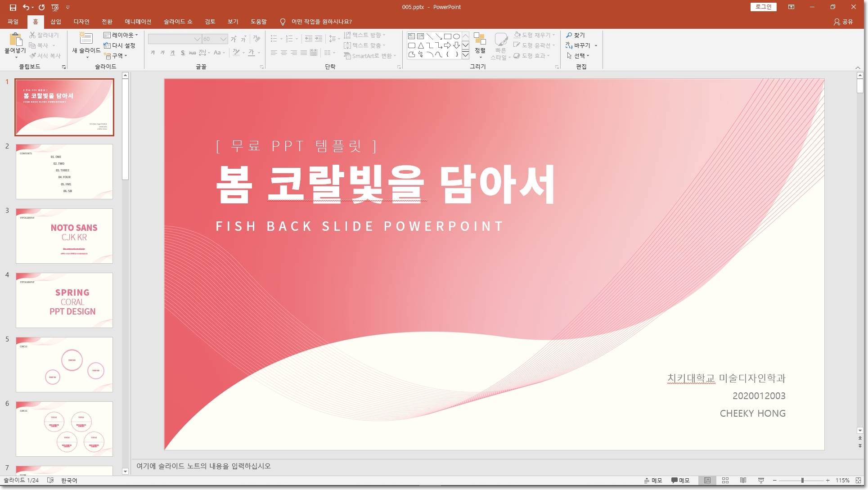Click the Tell me what to do search box
This screenshot has height=490, width=868.
(321, 22)
